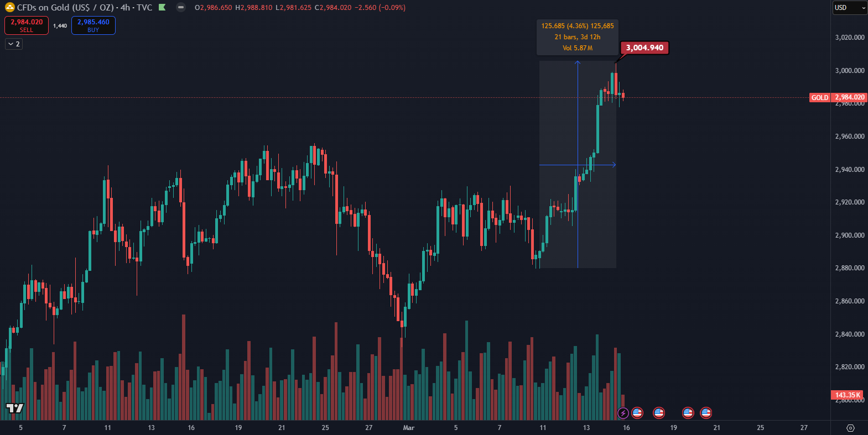Click the Mar label on time axis
This screenshot has width=868, height=435.
pyautogui.click(x=409, y=428)
